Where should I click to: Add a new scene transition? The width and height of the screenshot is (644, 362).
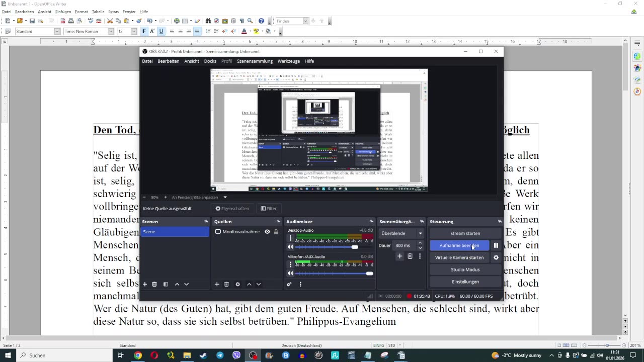click(399, 256)
